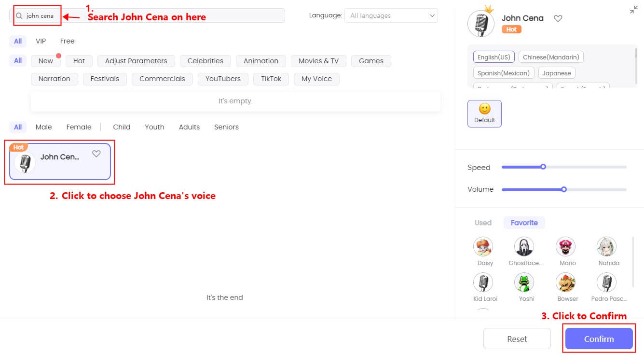Filter by Festivals category

coord(105,79)
